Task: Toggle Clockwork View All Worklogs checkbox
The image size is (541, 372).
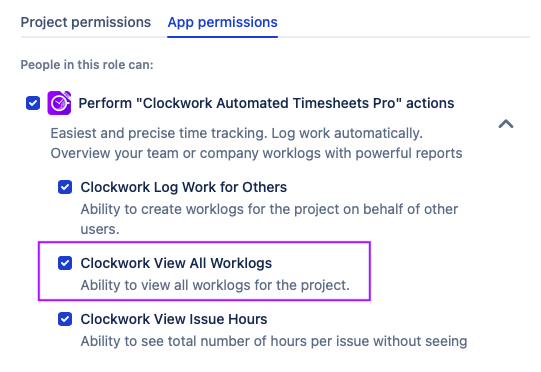Action: point(65,263)
